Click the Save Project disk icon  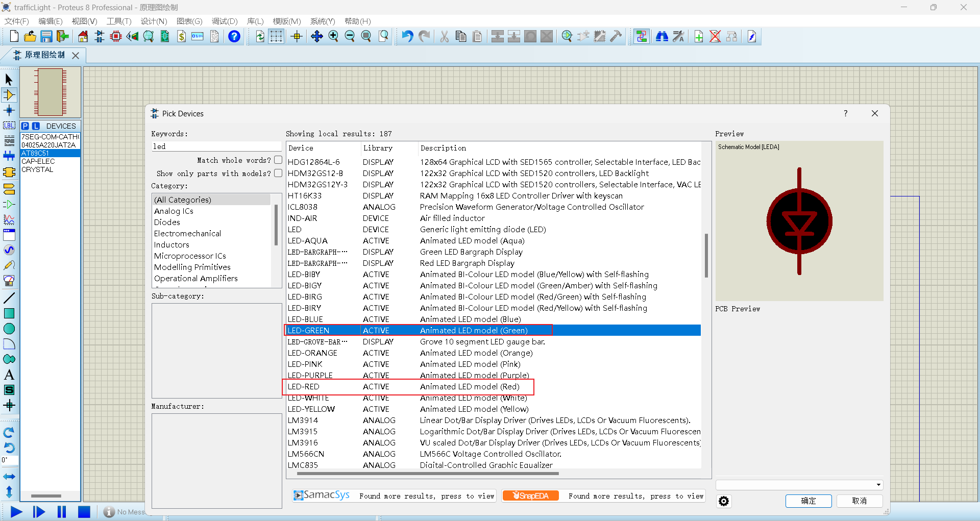point(46,36)
